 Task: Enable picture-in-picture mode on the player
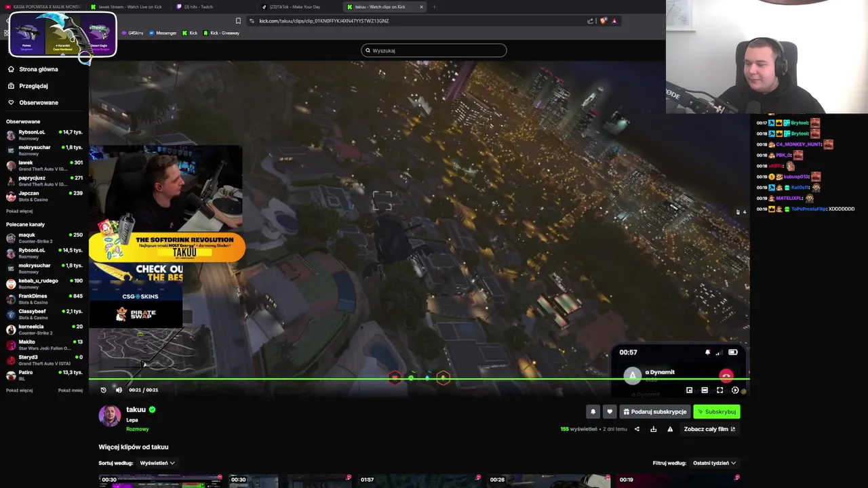[x=690, y=390]
